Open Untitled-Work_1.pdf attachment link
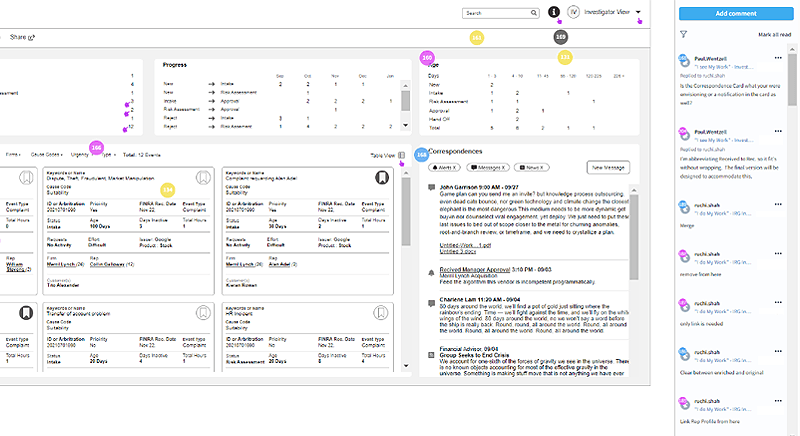Viewport: 800px width, 436px height. (x=465, y=245)
